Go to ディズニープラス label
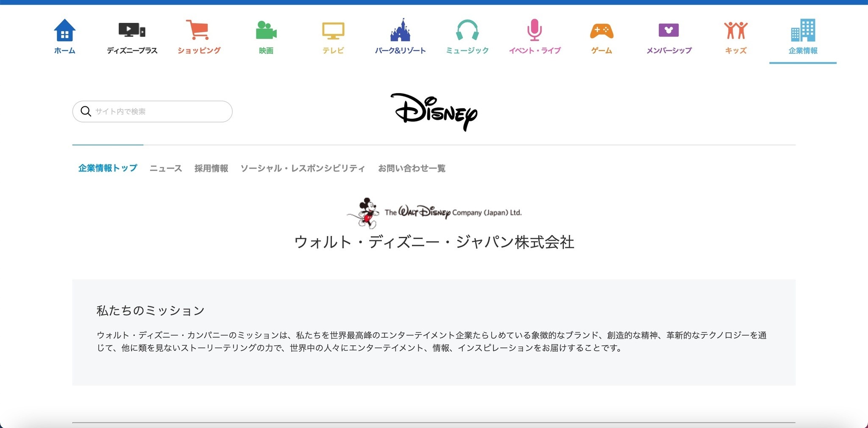Screen dimensions: 868x428 point(132,51)
